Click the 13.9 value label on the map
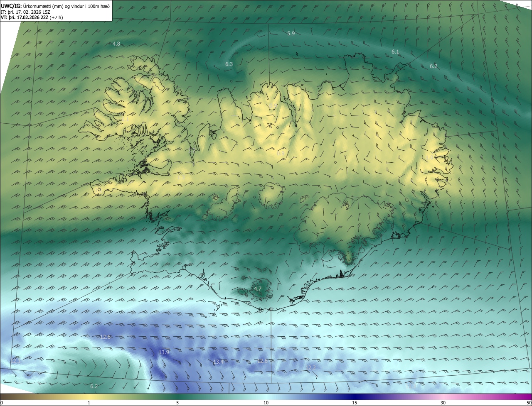Viewport: 532px width, 406px height. pyautogui.click(x=164, y=352)
